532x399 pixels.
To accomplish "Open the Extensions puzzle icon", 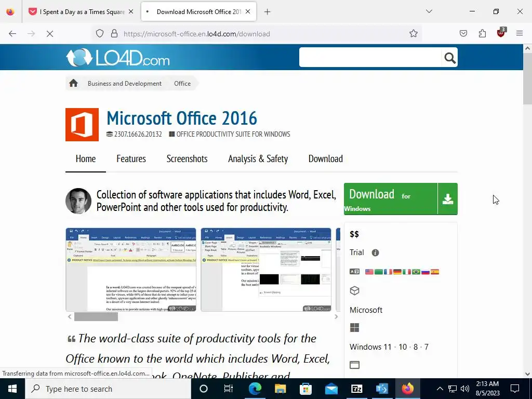I will tap(482, 34).
